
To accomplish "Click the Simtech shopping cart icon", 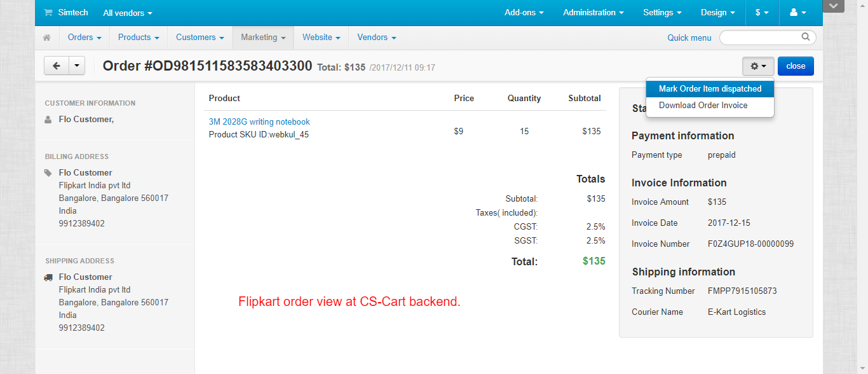I will pyautogui.click(x=48, y=13).
